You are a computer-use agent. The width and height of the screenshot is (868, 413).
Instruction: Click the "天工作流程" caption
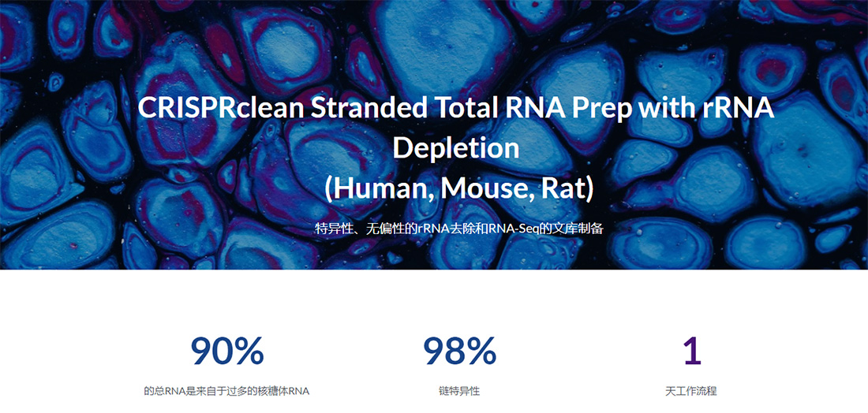(691, 391)
